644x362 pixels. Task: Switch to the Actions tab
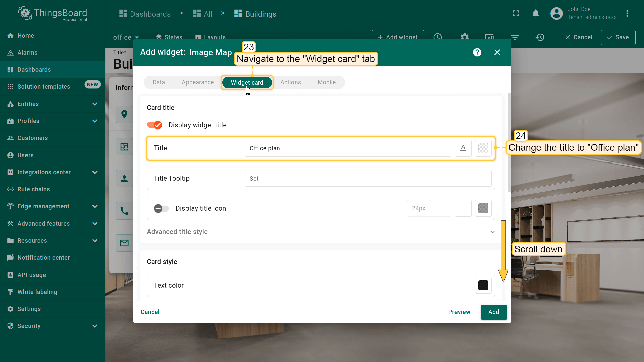[x=290, y=82]
